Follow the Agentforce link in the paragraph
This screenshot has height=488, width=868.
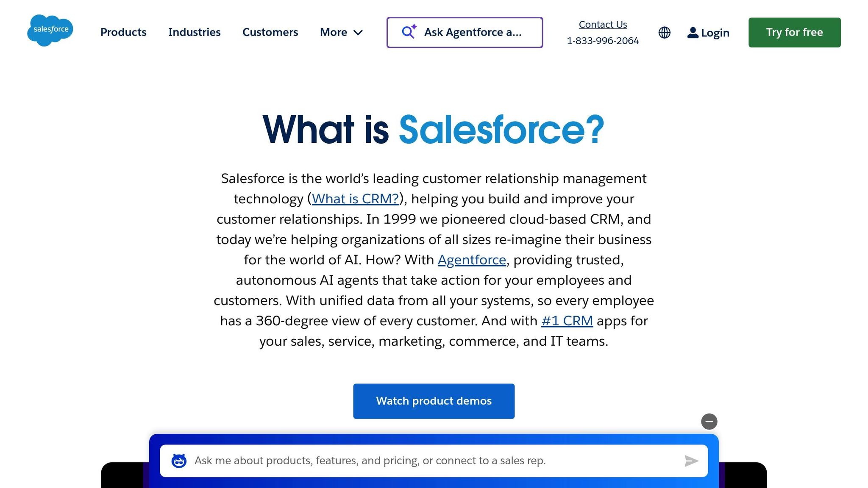click(x=472, y=260)
